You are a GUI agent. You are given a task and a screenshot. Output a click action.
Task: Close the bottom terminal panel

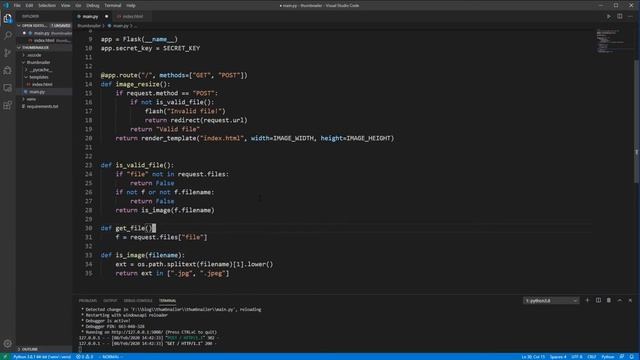pos(630,300)
